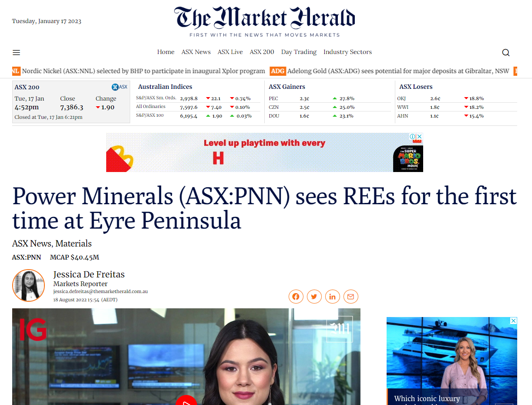The width and height of the screenshot is (532, 405).
Task: Select OKJ in ASX Losers
Action: coord(402,98)
